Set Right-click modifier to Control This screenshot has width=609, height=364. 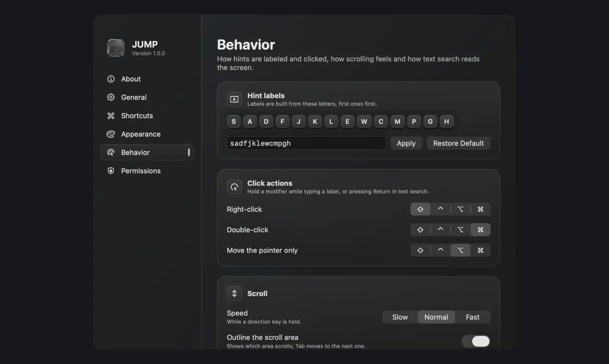click(x=441, y=209)
